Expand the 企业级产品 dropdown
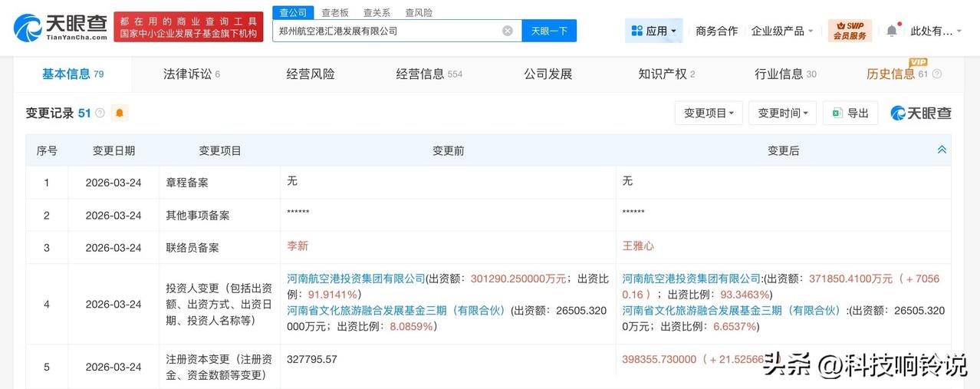The height and width of the screenshot is (389, 980). pyautogui.click(x=782, y=31)
